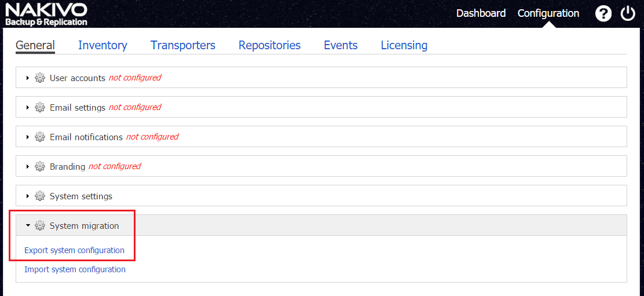Screen dimensions: 644x296
Task: Expand the Email notifications section arrow
Action: tap(28, 137)
